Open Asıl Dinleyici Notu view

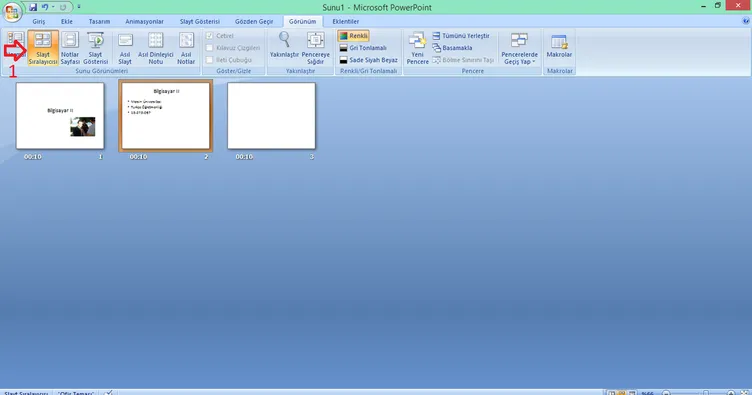155,48
